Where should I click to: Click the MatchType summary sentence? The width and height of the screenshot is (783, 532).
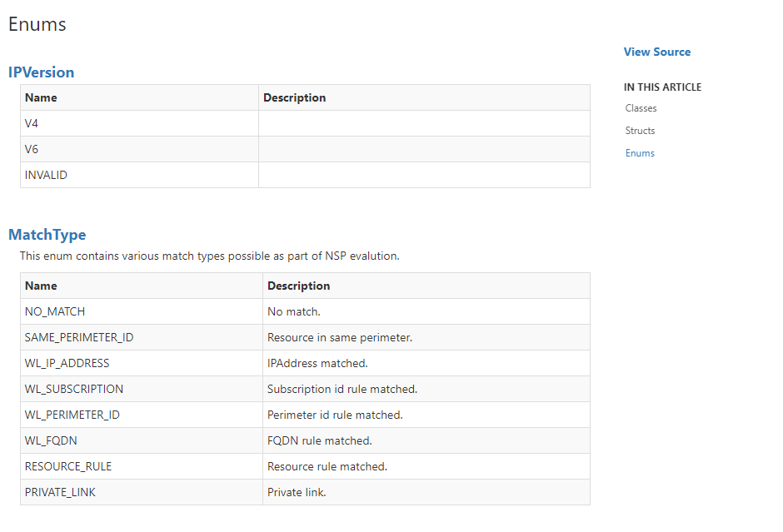pyautogui.click(x=210, y=256)
